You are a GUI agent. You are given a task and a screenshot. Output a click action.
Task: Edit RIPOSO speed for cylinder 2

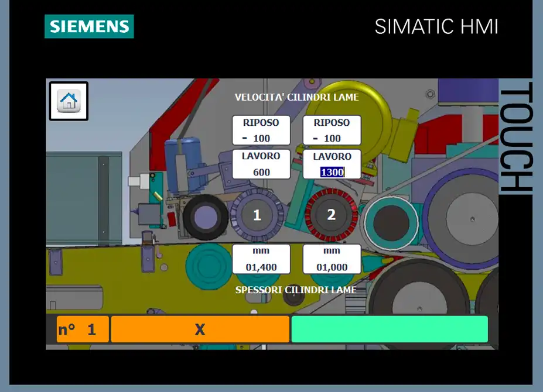[x=332, y=130]
